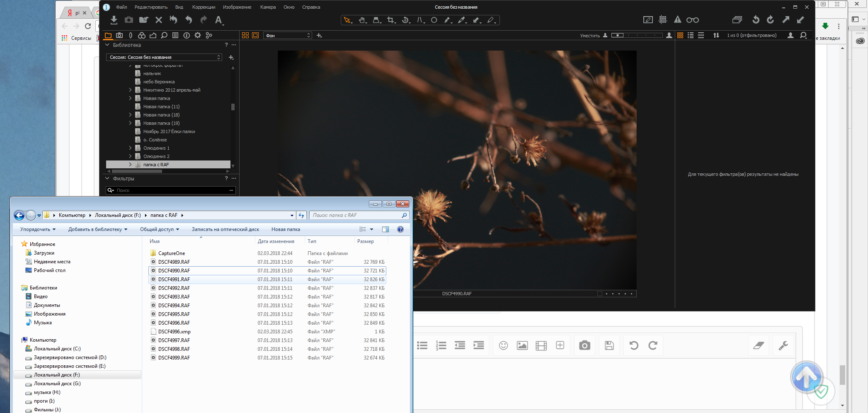The image size is (868, 413).
Task: Select the Crop tool
Action: click(390, 20)
